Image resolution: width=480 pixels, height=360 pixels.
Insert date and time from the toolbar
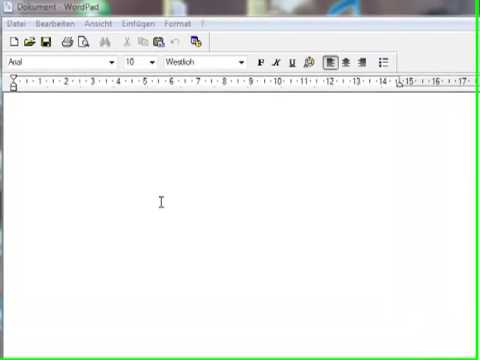pos(196,42)
